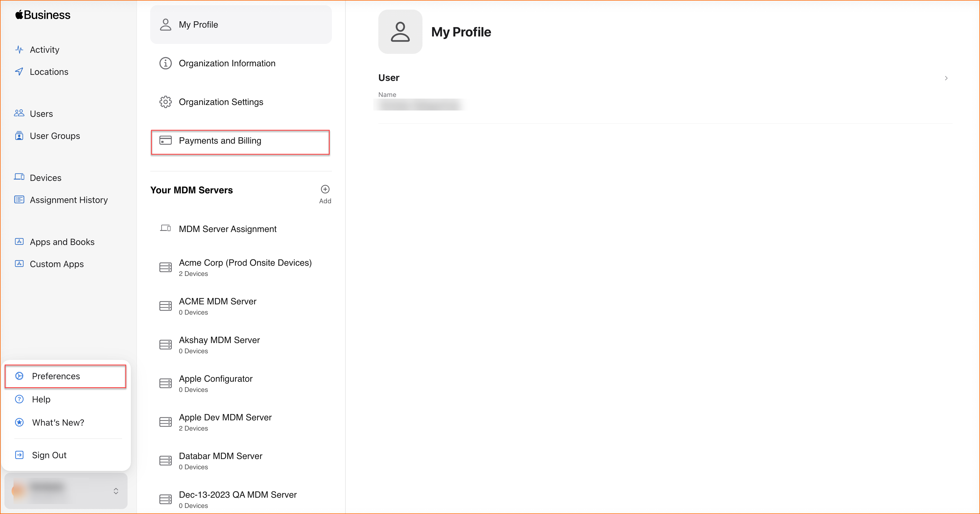Click the Organization Information info icon
The width and height of the screenshot is (980, 514).
[x=165, y=63]
